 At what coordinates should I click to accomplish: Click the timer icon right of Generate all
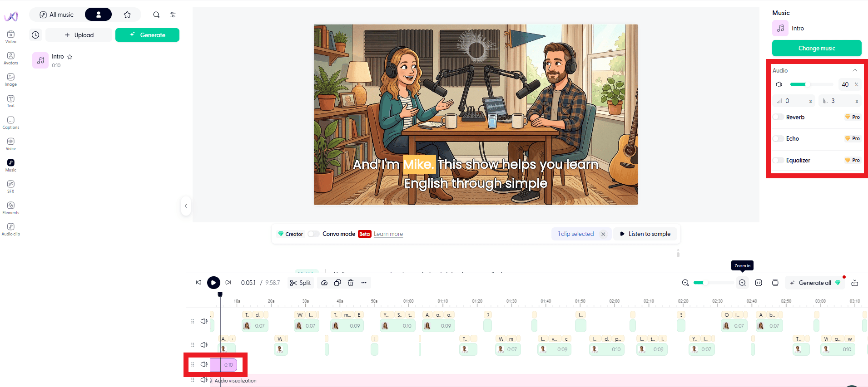tap(854, 283)
